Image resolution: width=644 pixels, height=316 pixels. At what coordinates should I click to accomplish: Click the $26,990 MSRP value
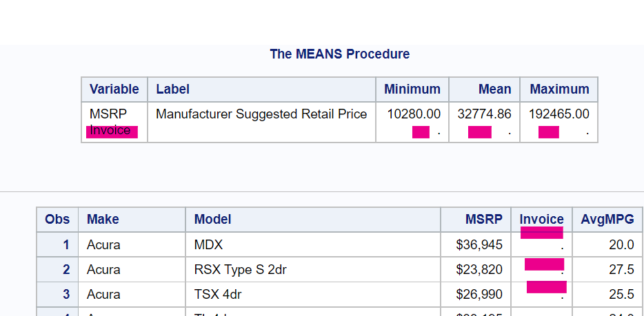[479, 294]
